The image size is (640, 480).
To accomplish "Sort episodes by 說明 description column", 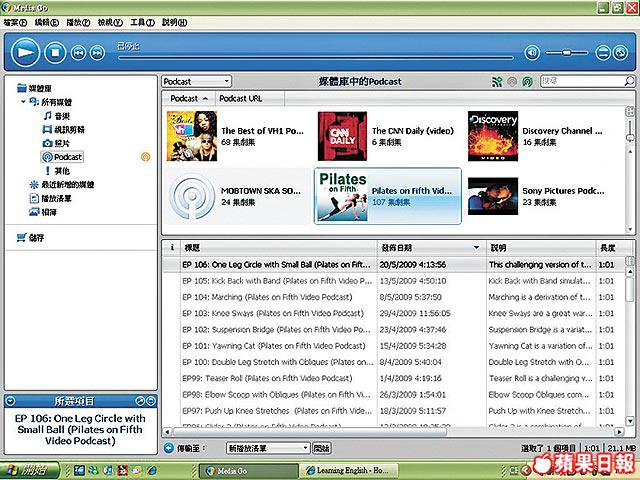I will coord(541,248).
